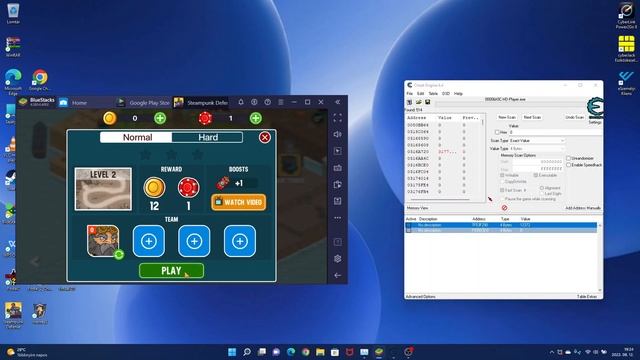Screen dimensions: 640x360
Task: Toggle BlueStacks fullscreen mode
Action: point(338,118)
